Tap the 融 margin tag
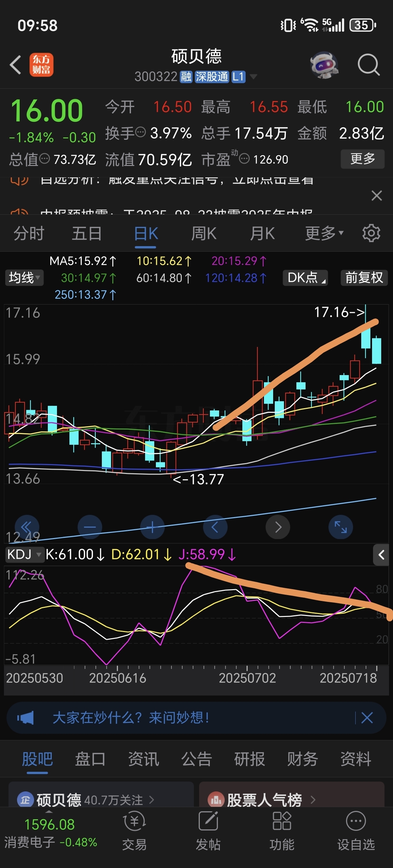Screen dimensions: 393x868 coord(186,77)
